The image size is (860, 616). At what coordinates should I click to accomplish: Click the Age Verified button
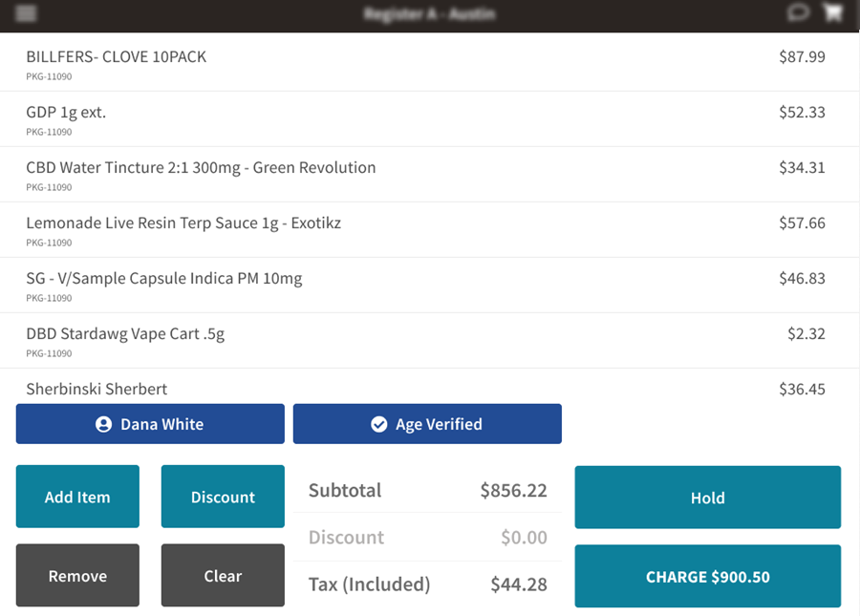[x=427, y=424]
